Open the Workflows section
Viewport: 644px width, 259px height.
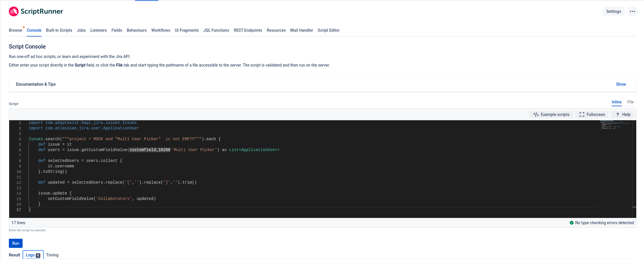[161, 30]
